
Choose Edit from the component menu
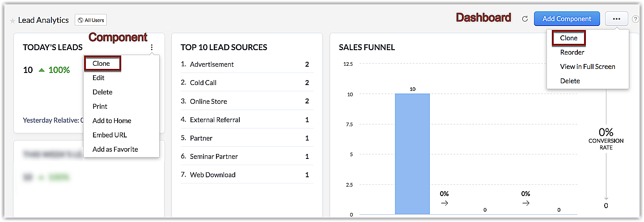(x=98, y=78)
